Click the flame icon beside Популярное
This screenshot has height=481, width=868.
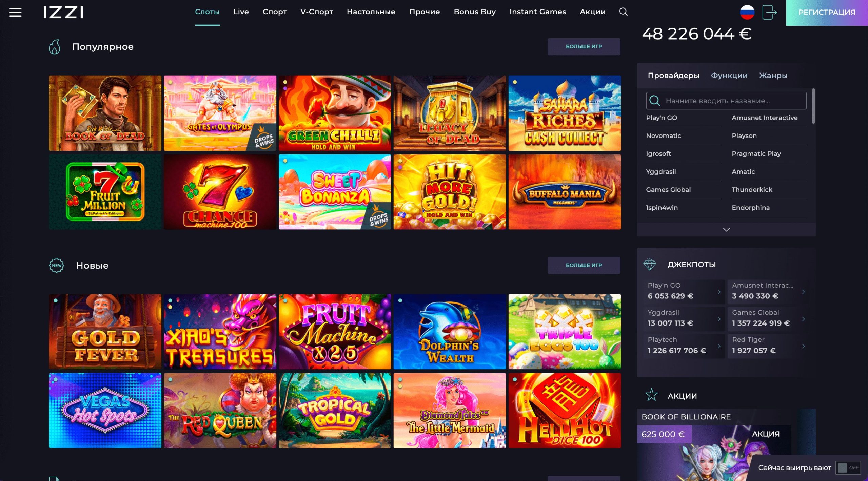click(x=55, y=47)
